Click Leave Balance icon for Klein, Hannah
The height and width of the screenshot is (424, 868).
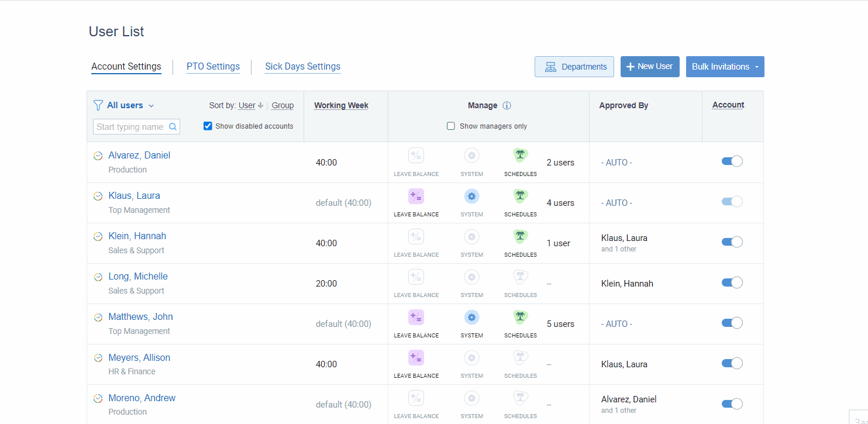416,236
